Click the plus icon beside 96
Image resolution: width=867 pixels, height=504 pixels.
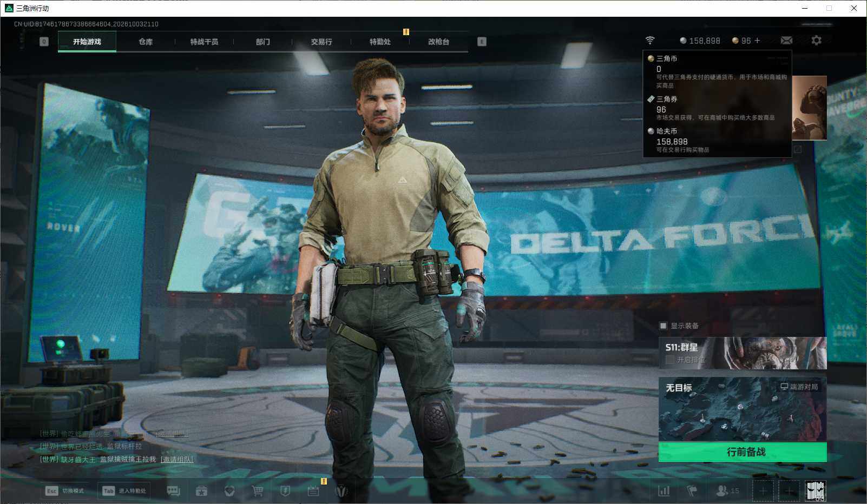pos(757,41)
